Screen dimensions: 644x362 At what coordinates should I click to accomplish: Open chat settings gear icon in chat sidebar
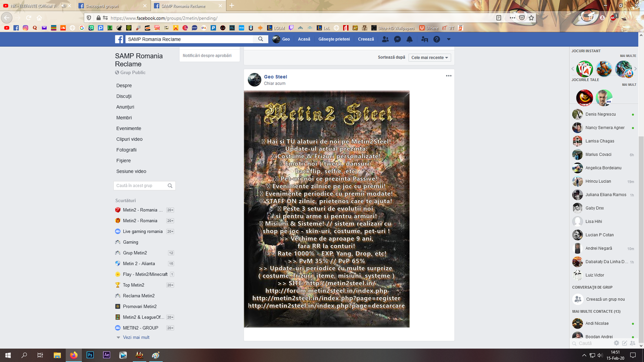(x=616, y=343)
